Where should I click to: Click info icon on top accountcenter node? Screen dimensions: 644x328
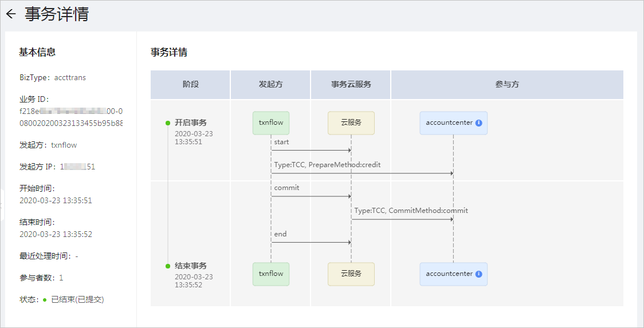tap(478, 122)
